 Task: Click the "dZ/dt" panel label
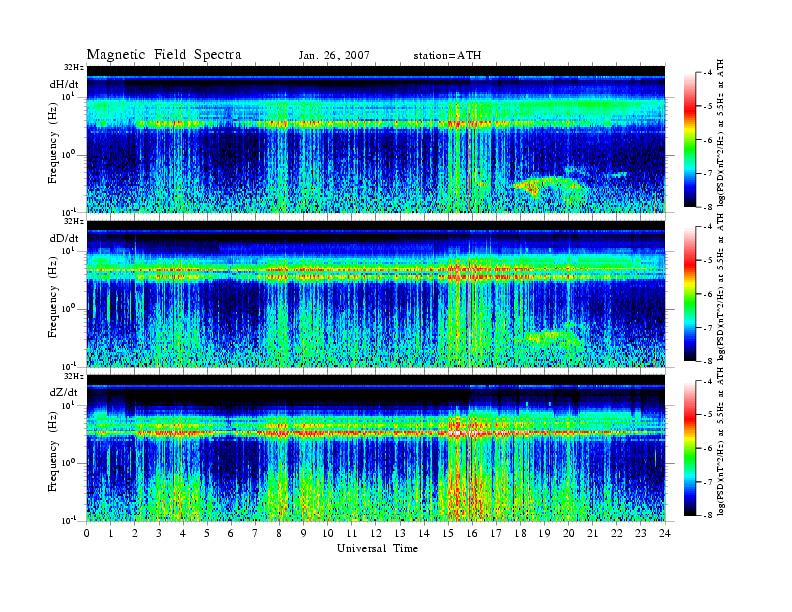point(64,392)
